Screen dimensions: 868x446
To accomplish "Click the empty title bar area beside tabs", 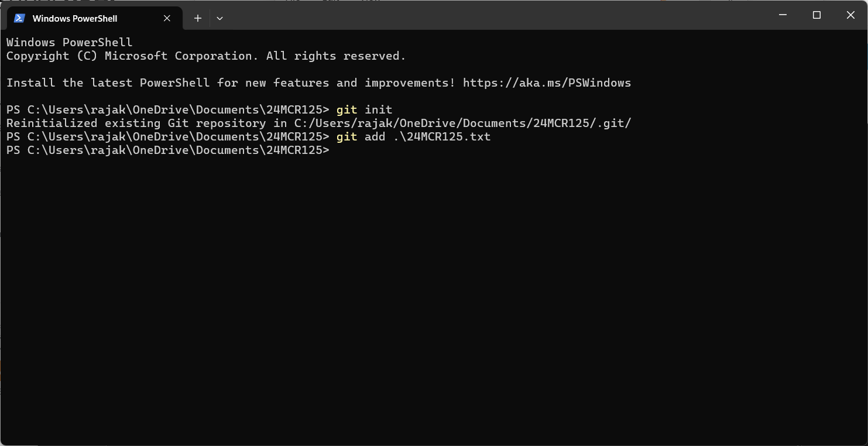I will (492, 15).
